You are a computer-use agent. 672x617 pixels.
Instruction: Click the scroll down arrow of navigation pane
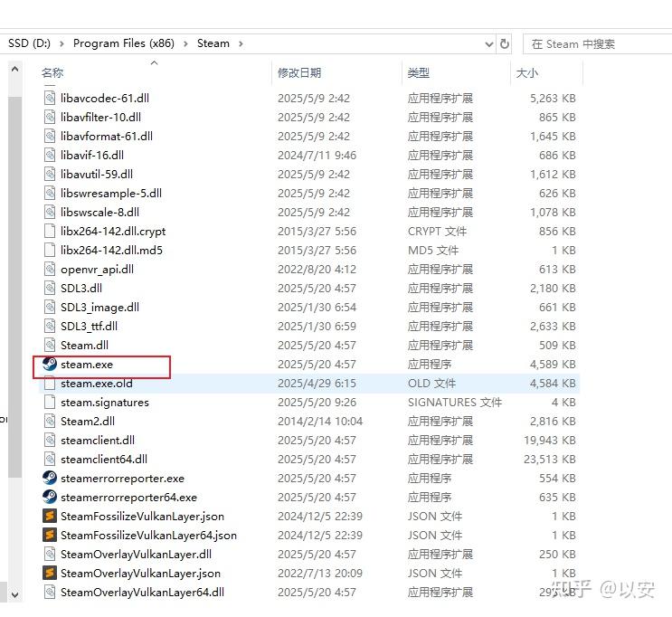point(15,594)
